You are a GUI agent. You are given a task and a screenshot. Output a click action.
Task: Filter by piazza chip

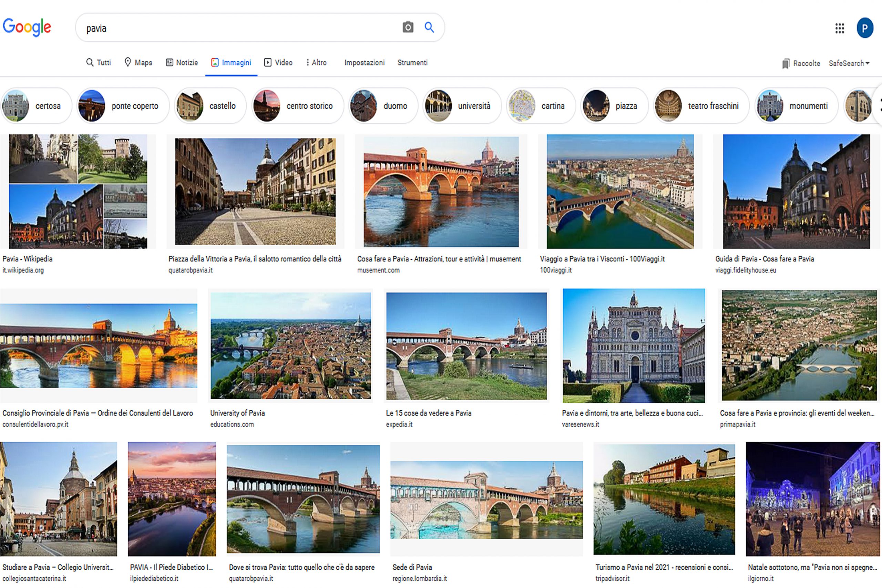(614, 106)
